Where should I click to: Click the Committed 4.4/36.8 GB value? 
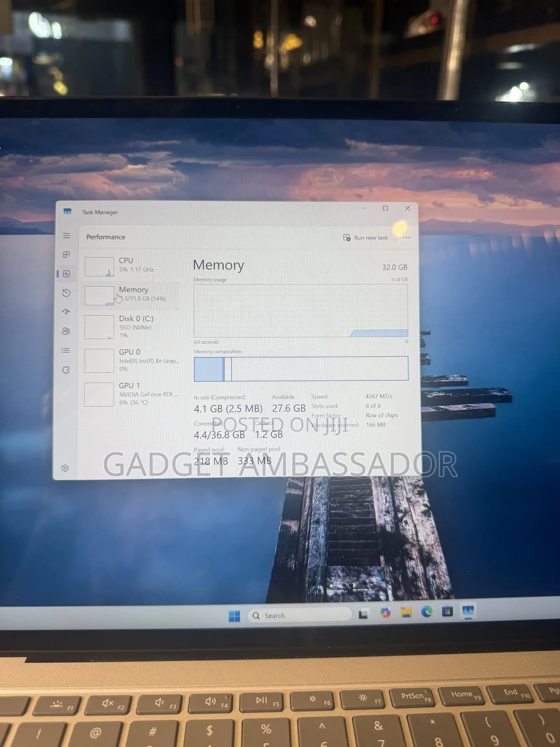[219, 435]
